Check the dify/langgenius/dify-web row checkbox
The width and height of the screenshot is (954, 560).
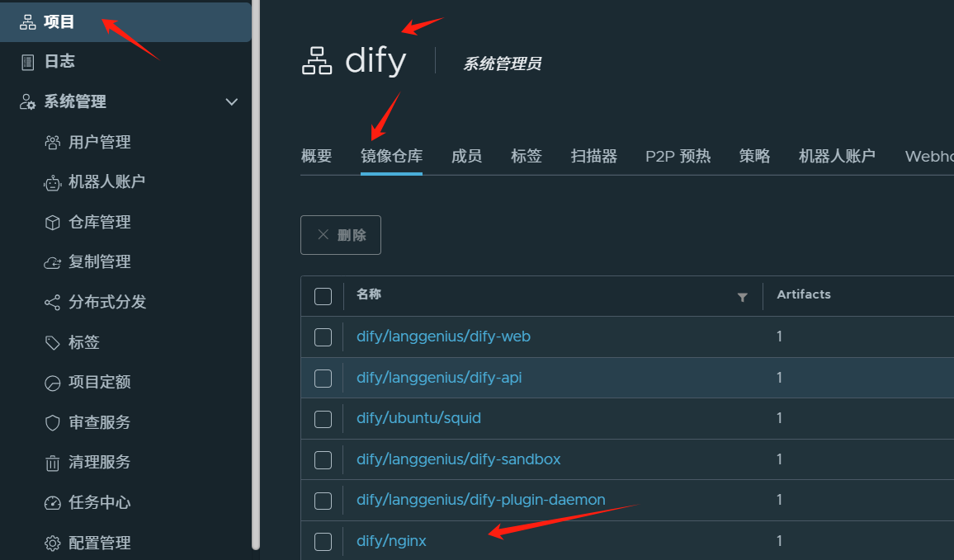pyautogui.click(x=323, y=337)
